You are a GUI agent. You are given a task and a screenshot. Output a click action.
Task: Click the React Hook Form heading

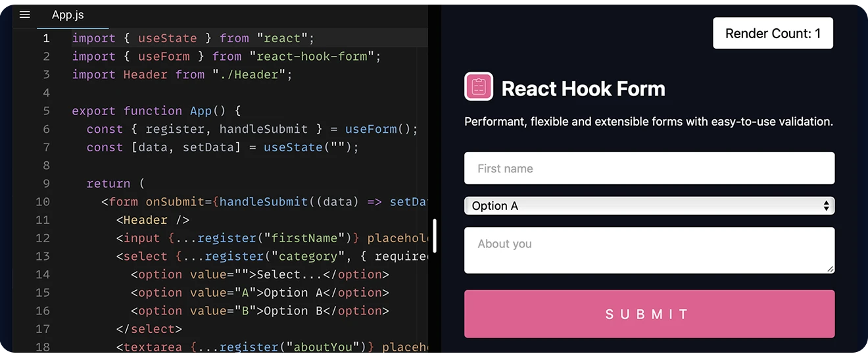(583, 89)
